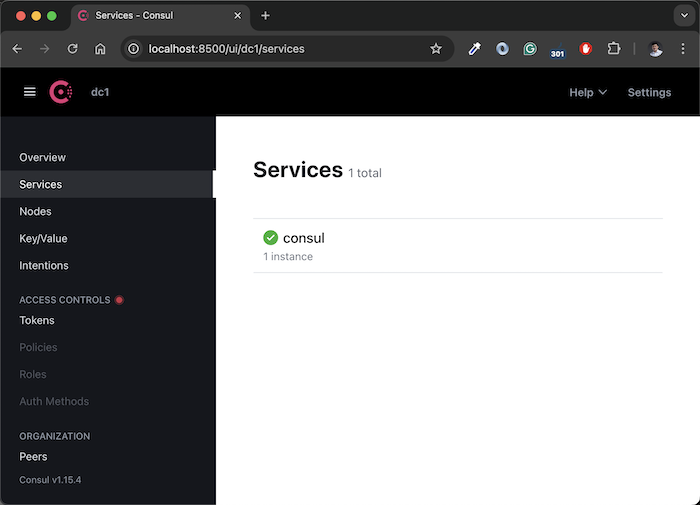
Task: Open a new browser tab
Action: (x=265, y=16)
